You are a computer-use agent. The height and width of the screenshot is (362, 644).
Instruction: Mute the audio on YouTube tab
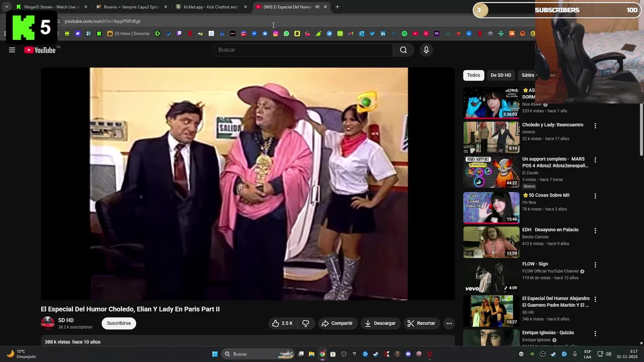click(317, 7)
